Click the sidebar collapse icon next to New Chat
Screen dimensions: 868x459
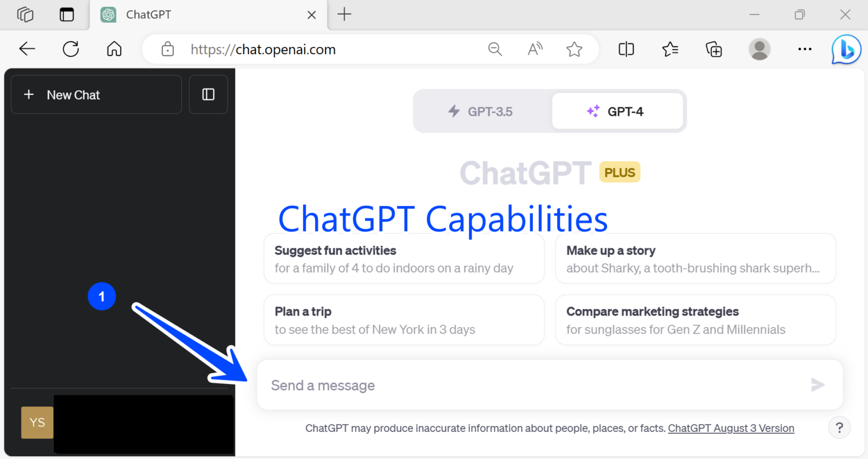click(208, 94)
